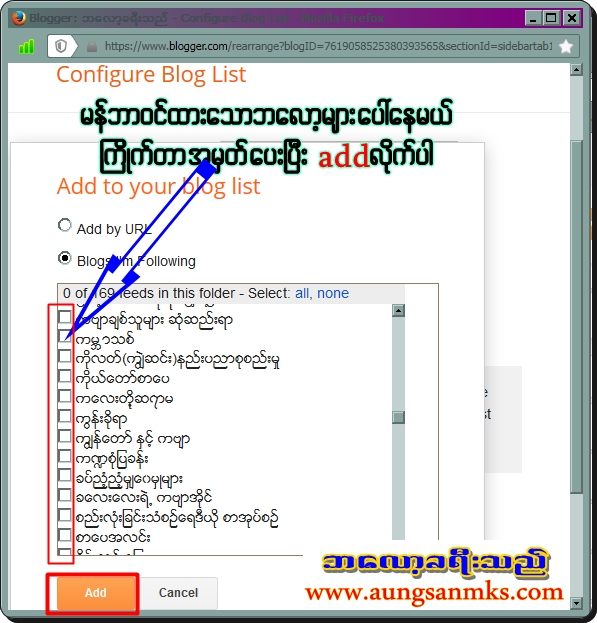Minimize the Firefox window
Viewport: 597px width, 623px height.
(x=533, y=18)
